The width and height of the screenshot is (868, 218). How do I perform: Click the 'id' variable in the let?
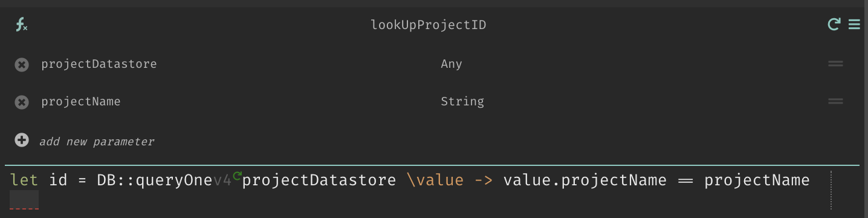(x=58, y=180)
